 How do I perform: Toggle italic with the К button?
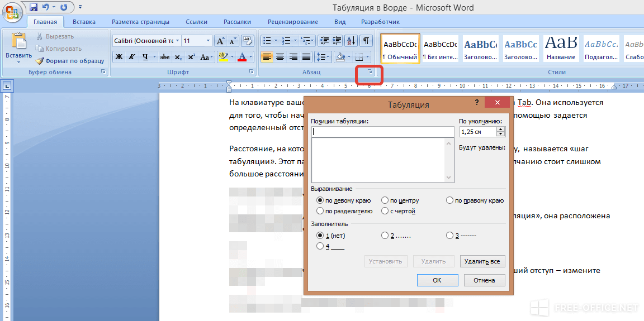tap(131, 56)
